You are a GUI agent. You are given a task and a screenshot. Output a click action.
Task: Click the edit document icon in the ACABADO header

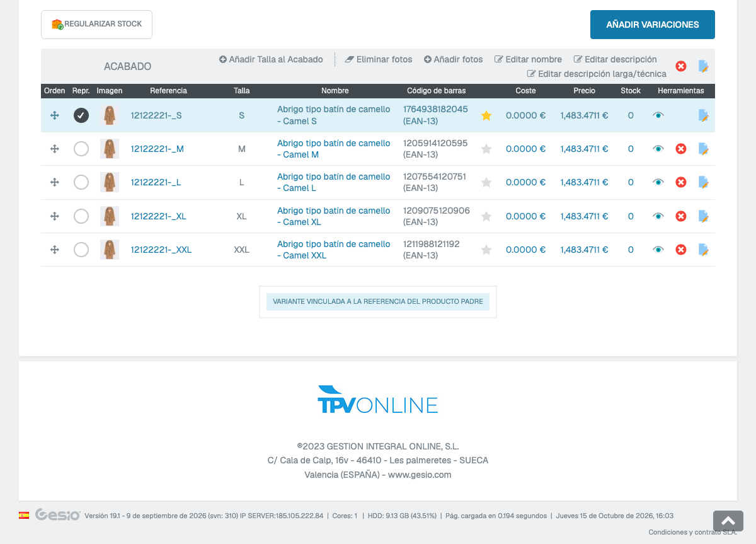pos(704,66)
